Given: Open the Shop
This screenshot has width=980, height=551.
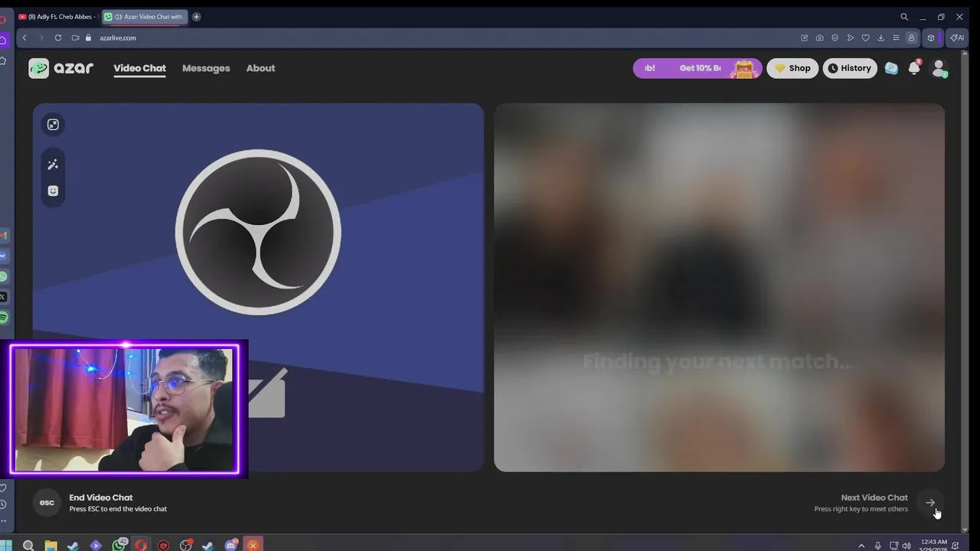Looking at the screenshot, I should coord(792,68).
